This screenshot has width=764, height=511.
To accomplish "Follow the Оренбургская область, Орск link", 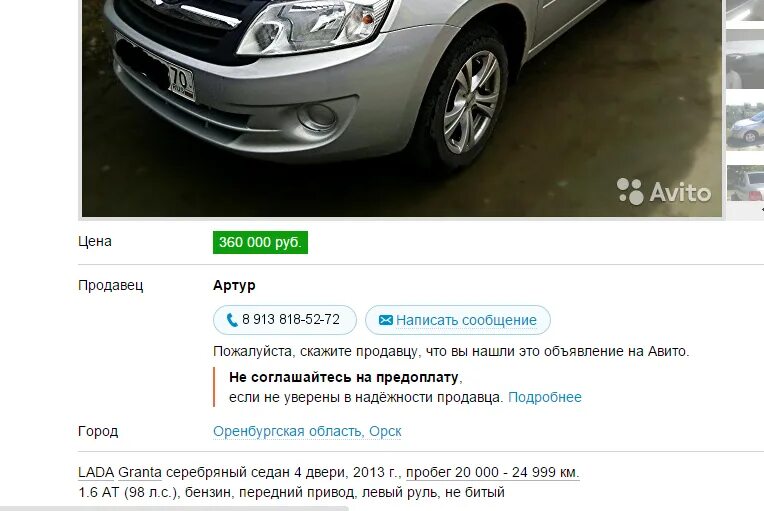I will 307,432.
